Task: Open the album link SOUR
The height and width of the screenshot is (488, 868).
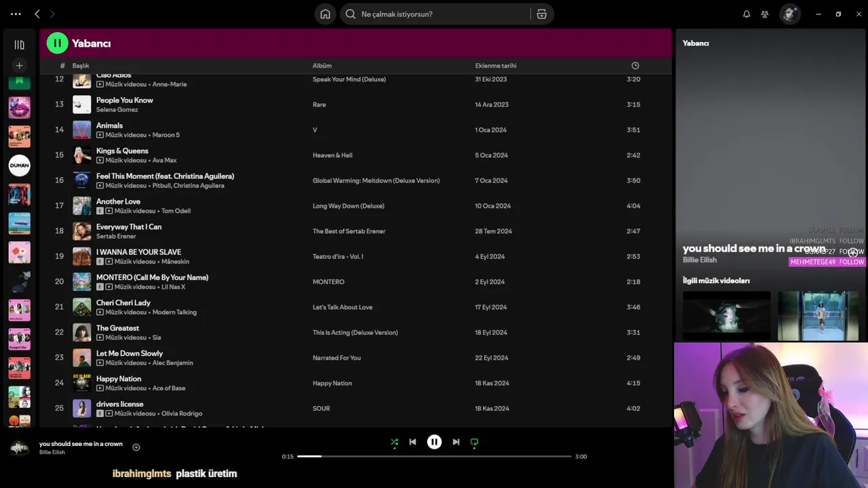Action: pos(321,409)
